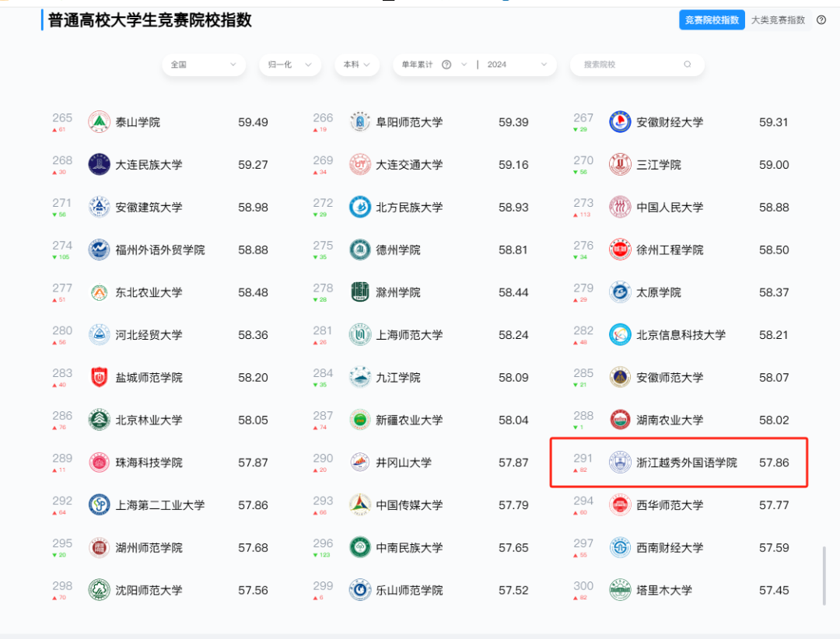Click the 中国人民大学 crest icon
This screenshot has height=639, width=840.
(620, 207)
